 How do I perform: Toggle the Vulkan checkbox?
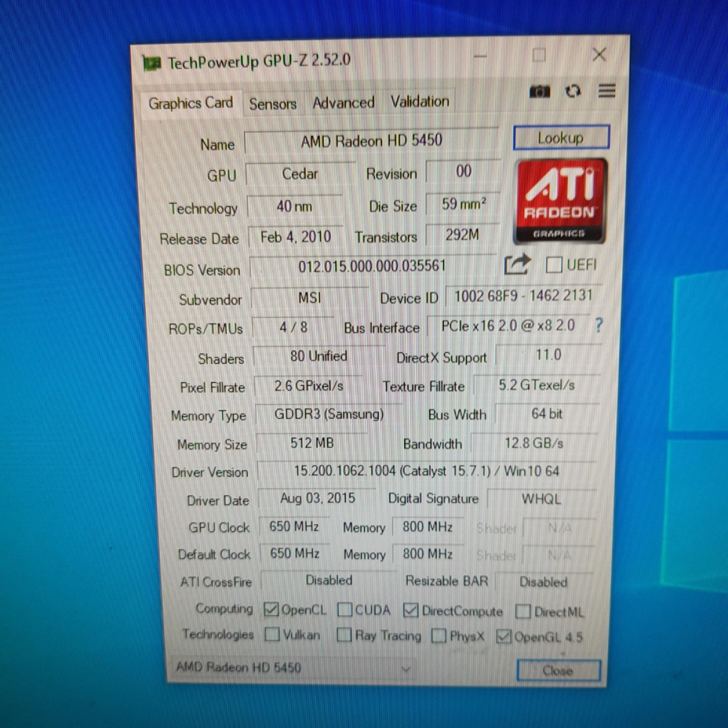pos(272,634)
